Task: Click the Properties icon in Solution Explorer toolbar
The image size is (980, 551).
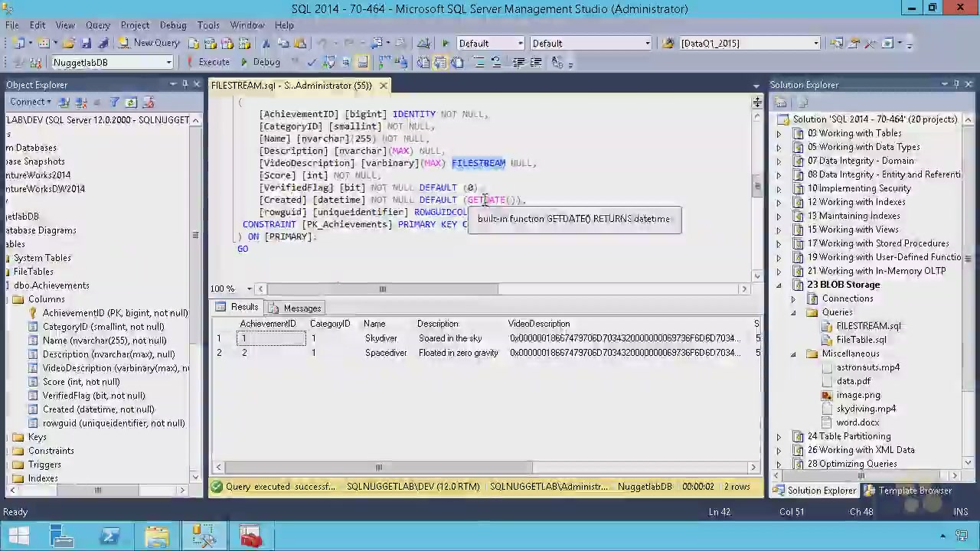Action: (781, 103)
